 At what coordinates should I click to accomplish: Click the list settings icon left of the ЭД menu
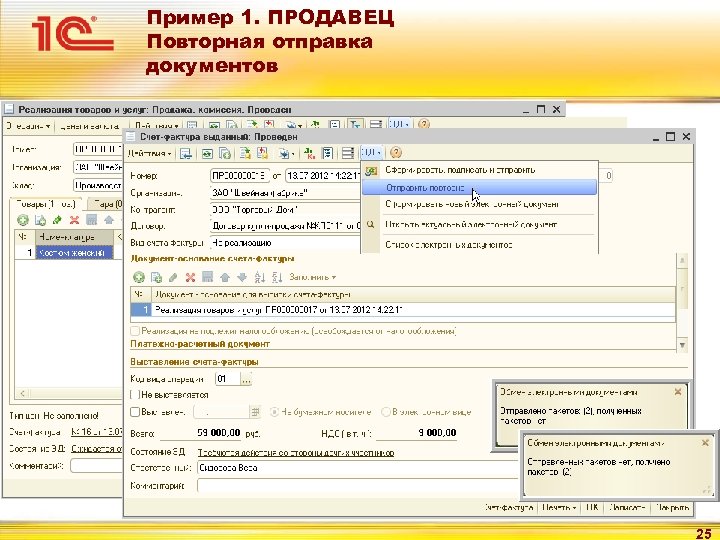pyautogui.click(x=348, y=153)
